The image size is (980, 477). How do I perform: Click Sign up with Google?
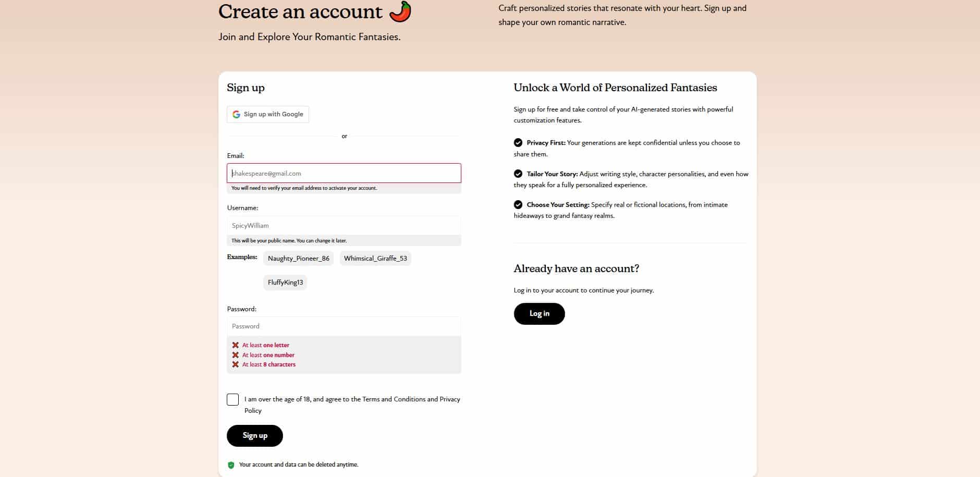[268, 114]
